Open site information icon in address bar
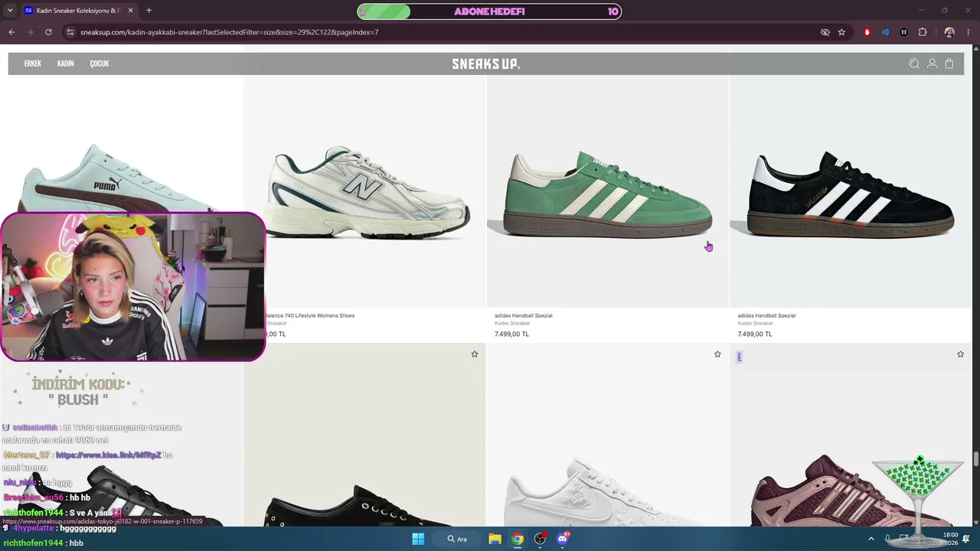980x551 pixels. tap(70, 32)
